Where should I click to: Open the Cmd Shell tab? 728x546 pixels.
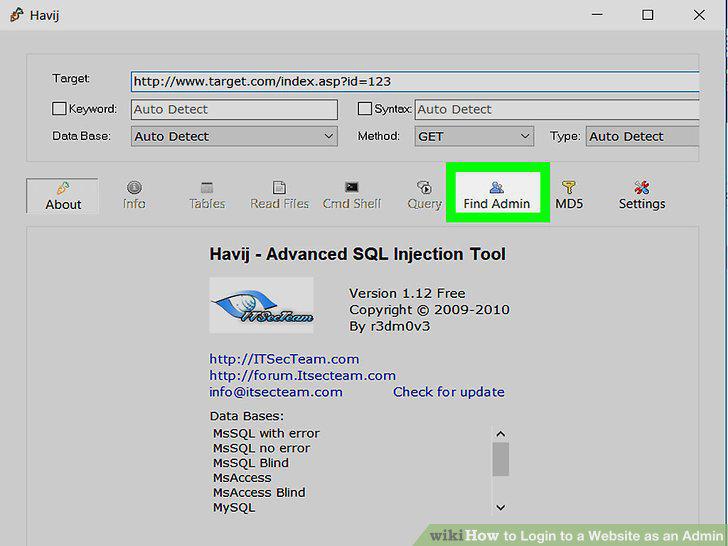coord(351,196)
